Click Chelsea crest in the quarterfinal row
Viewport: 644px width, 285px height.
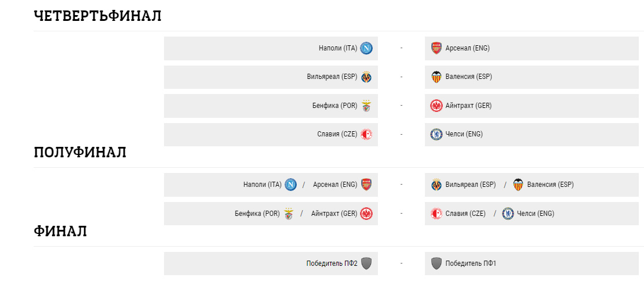[436, 135]
